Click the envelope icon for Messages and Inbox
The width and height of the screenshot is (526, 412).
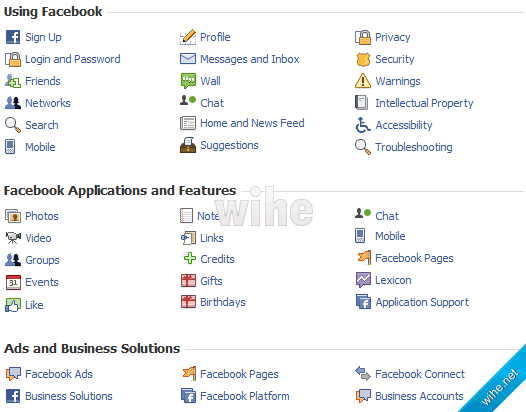tap(188, 59)
